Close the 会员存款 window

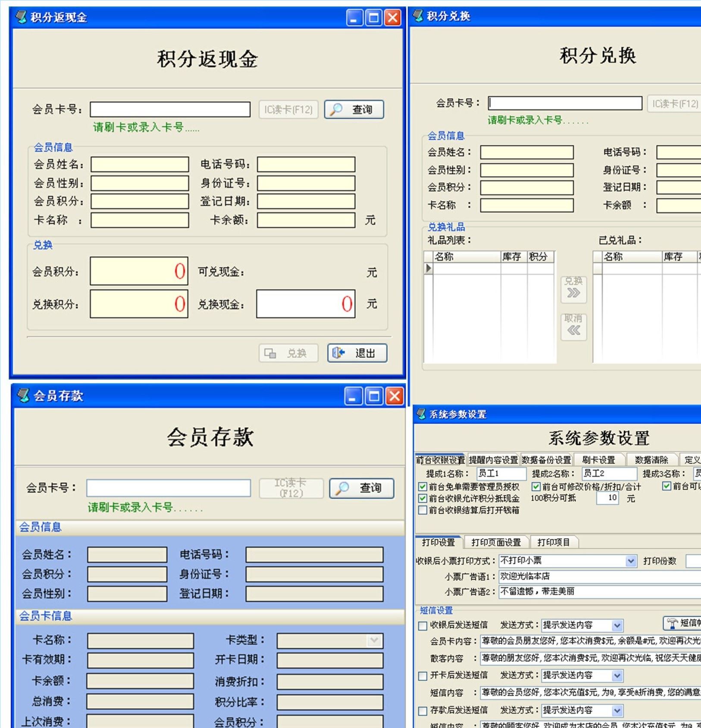394,396
